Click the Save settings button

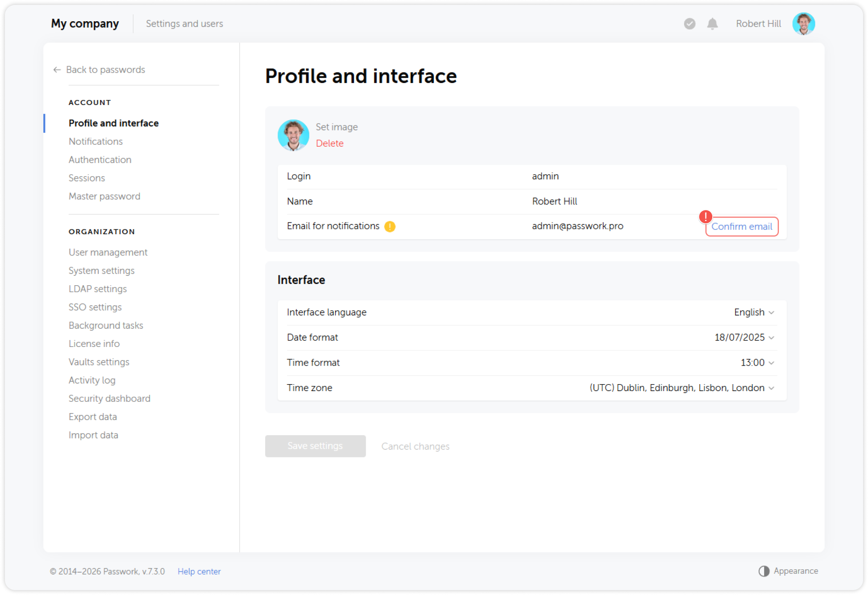[x=315, y=446]
